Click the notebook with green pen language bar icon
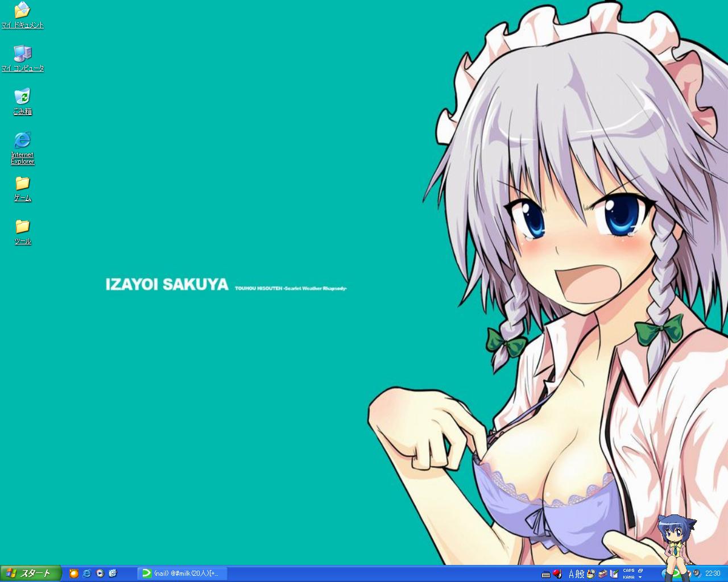Image resolution: width=728 pixels, height=582 pixels. pos(614,574)
